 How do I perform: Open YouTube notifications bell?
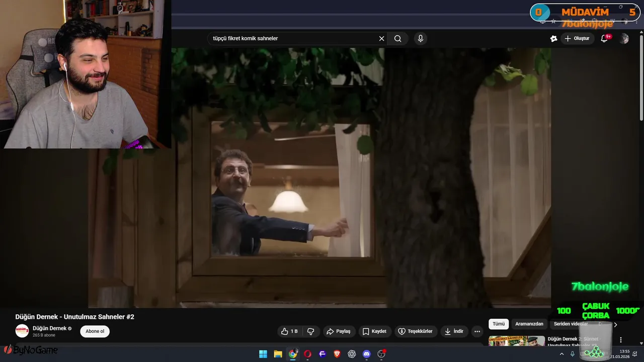[605, 39]
